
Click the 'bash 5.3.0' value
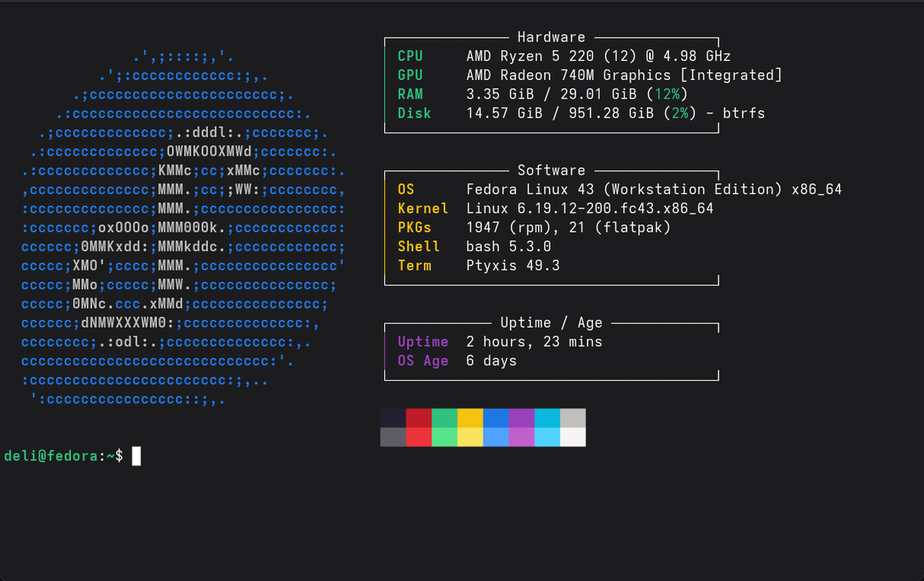(509, 247)
